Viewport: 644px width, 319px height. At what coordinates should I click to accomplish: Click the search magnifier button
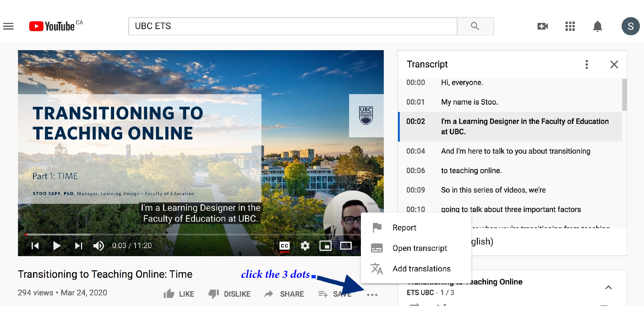pos(475,26)
